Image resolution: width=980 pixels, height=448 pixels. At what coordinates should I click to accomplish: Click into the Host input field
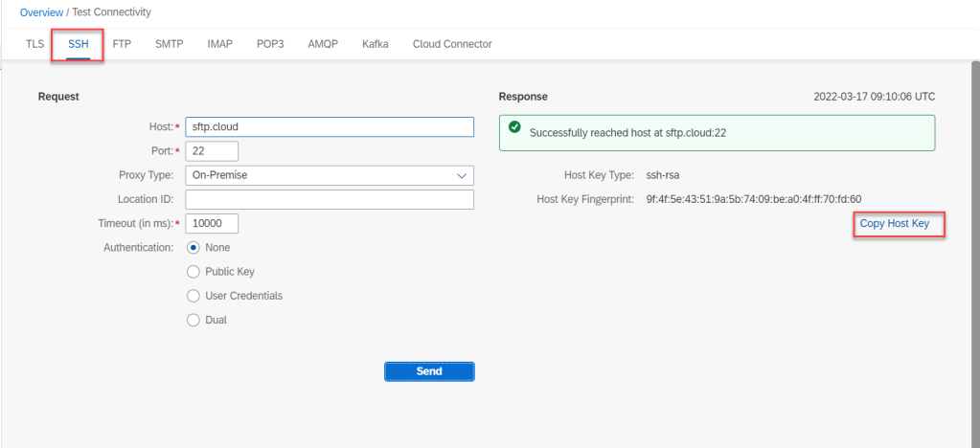click(329, 127)
